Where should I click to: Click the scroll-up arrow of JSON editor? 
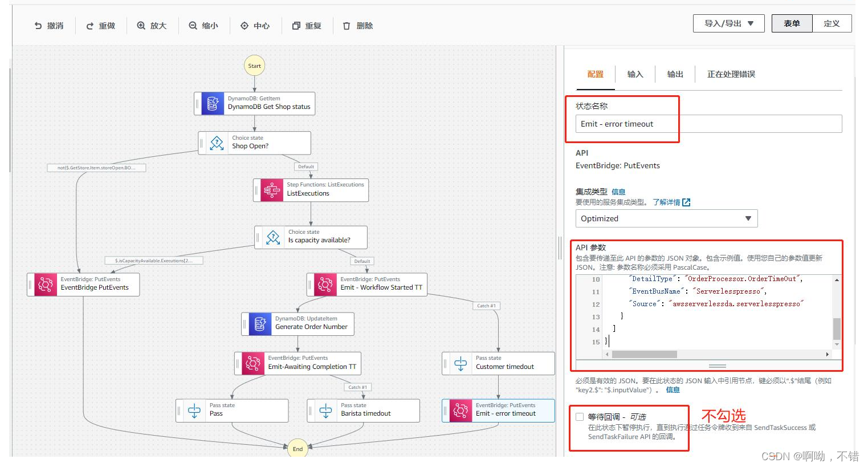click(x=837, y=279)
